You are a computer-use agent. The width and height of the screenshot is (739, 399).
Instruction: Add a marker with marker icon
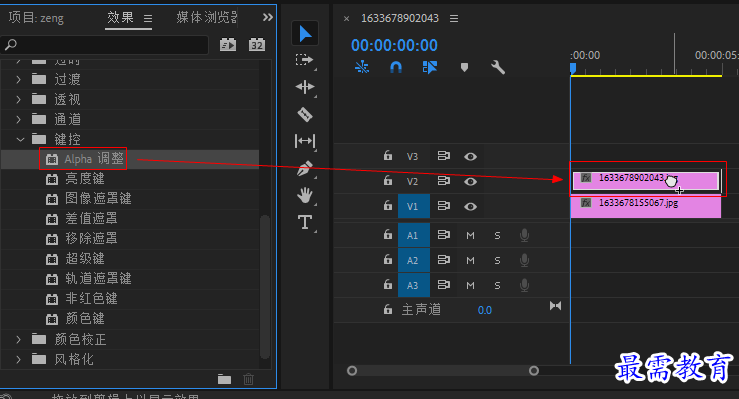point(464,67)
